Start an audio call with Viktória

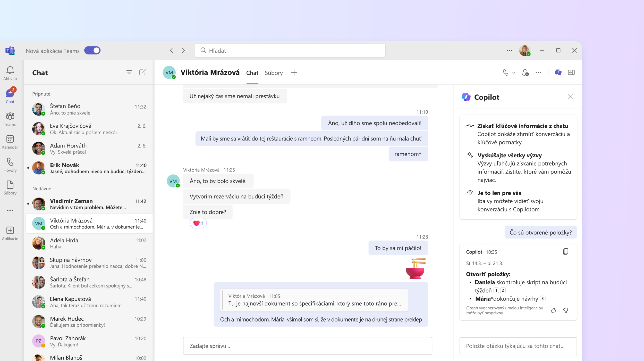click(505, 72)
